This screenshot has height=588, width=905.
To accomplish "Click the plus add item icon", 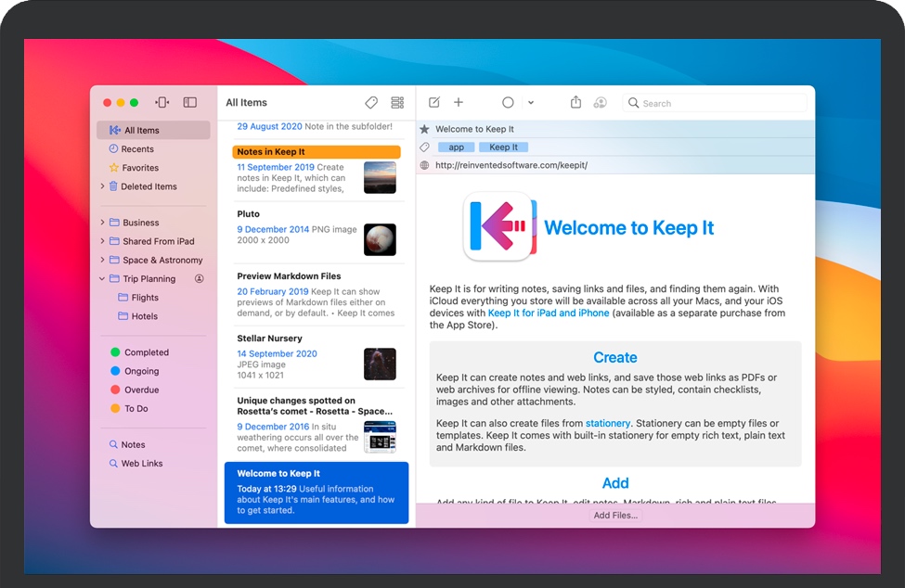I will 458,103.
